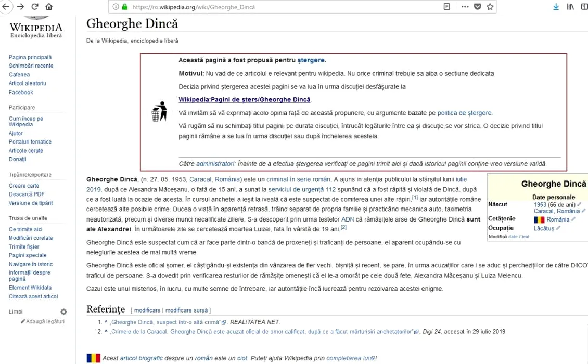The width and height of the screenshot is (588, 364).
Task: Reload the page with the refresh icon
Action: (35, 7)
